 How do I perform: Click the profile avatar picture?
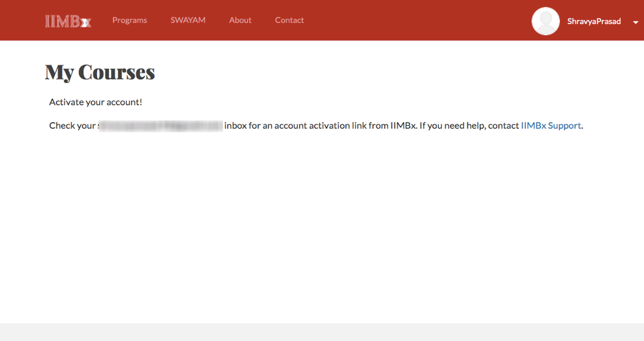[545, 21]
